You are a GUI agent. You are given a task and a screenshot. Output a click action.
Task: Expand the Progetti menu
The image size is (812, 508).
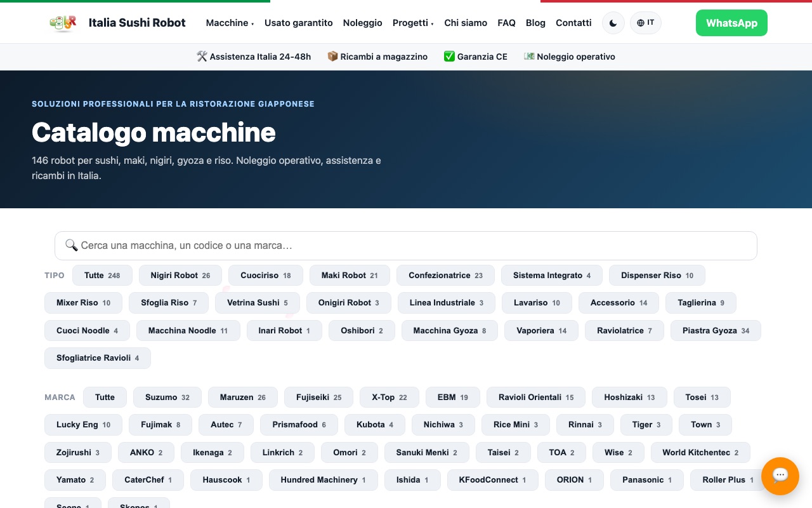(413, 23)
